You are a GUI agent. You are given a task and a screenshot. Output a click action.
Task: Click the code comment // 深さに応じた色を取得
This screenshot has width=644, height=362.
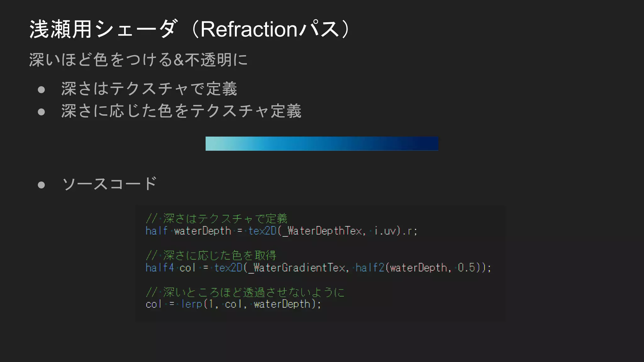[x=211, y=255]
